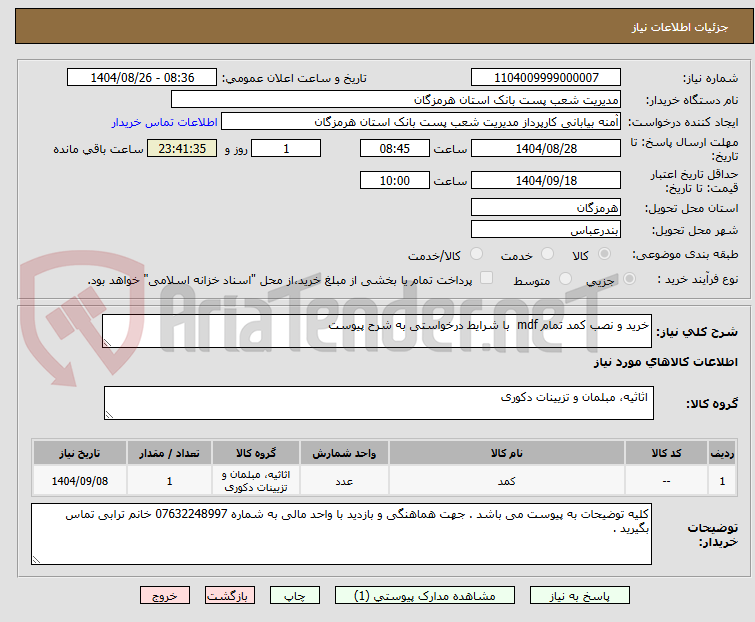This screenshot has width=755, height=622.
Task: Select the جزیی purchase type radio
Action: tap(629, 279)
